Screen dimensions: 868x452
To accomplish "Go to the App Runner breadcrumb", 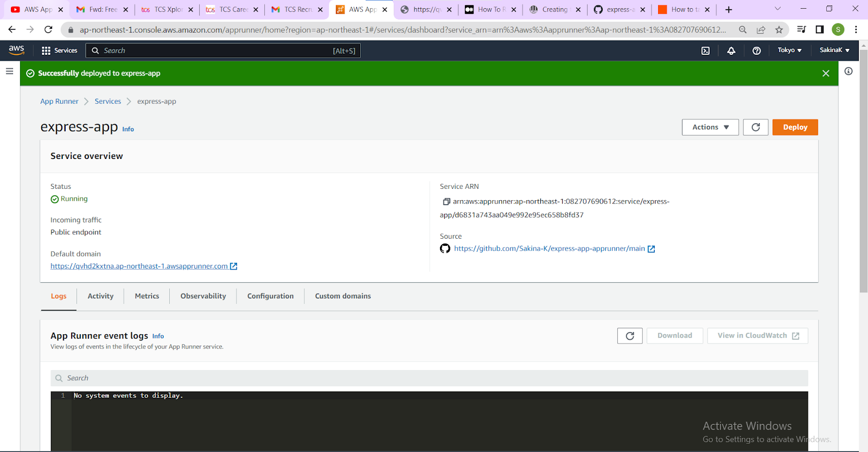I will 59,101.
